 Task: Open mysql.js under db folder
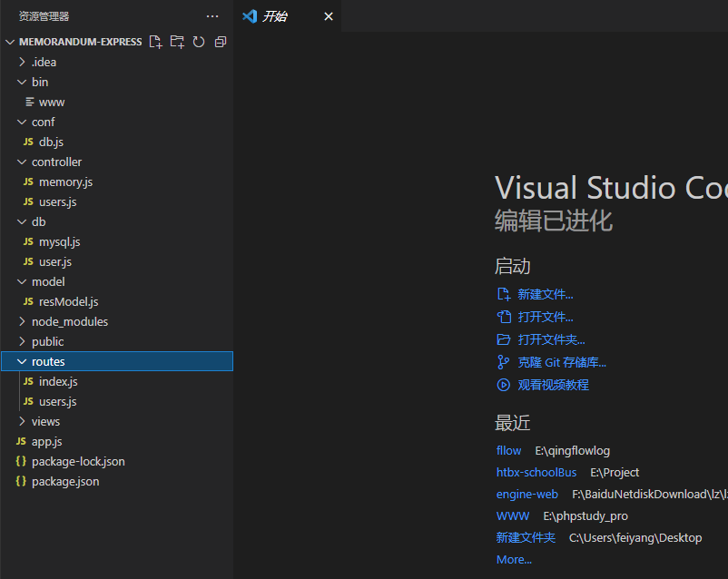[59, 241]
